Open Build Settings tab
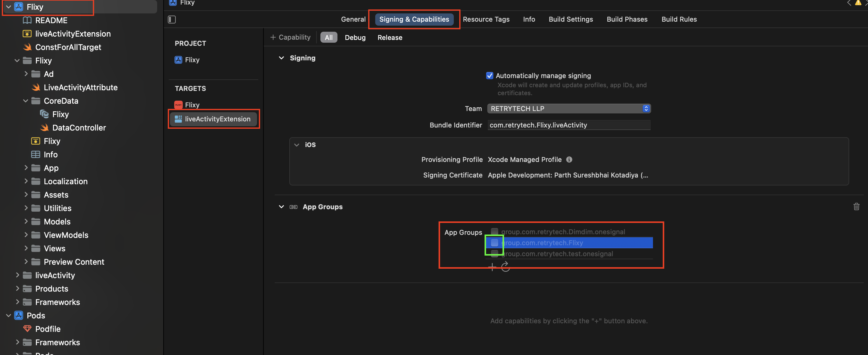 570,19
